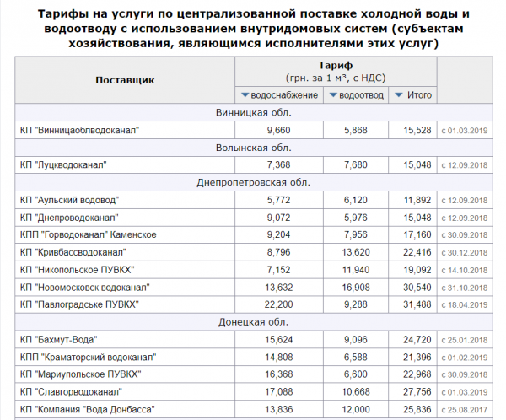Select the Винницкая обл. region row

click(253, 113)
